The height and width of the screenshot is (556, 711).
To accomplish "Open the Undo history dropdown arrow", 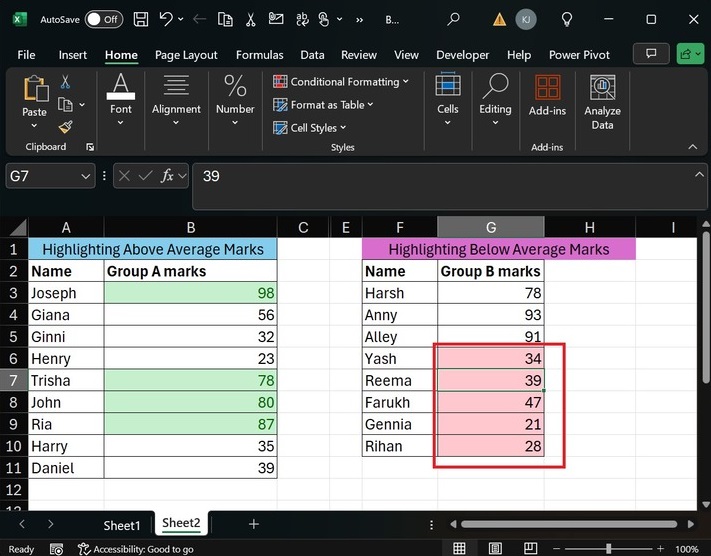I will tap(180, 19).
